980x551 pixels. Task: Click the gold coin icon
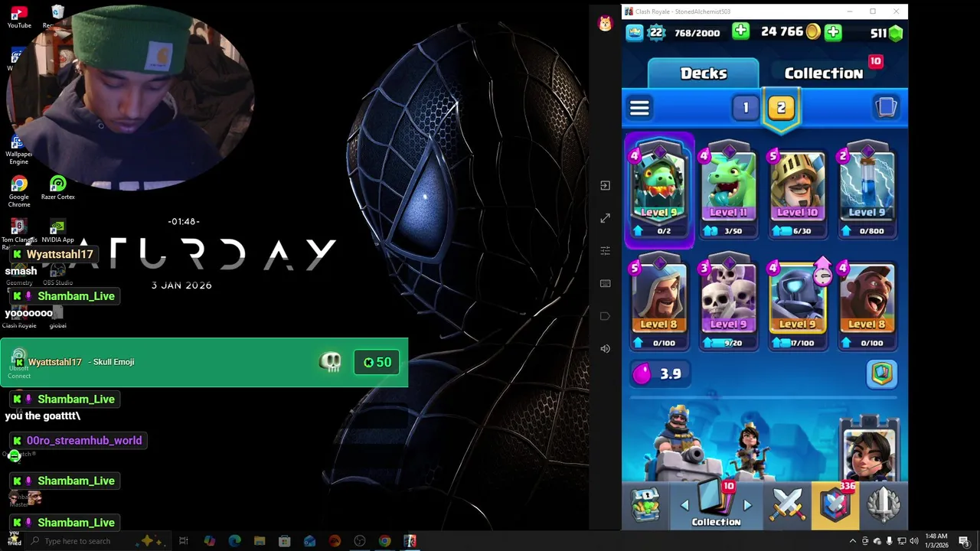(x=813, y=32)
